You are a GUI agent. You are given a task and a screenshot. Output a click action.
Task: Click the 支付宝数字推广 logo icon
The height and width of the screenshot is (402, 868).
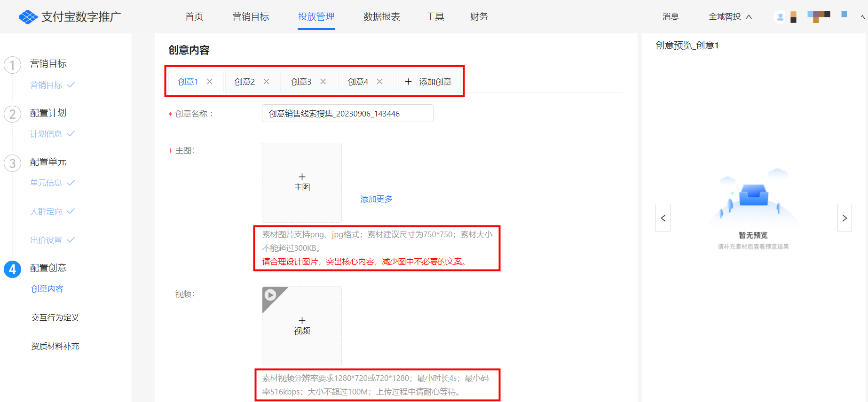pyautogui.click(x=28, y=17)
